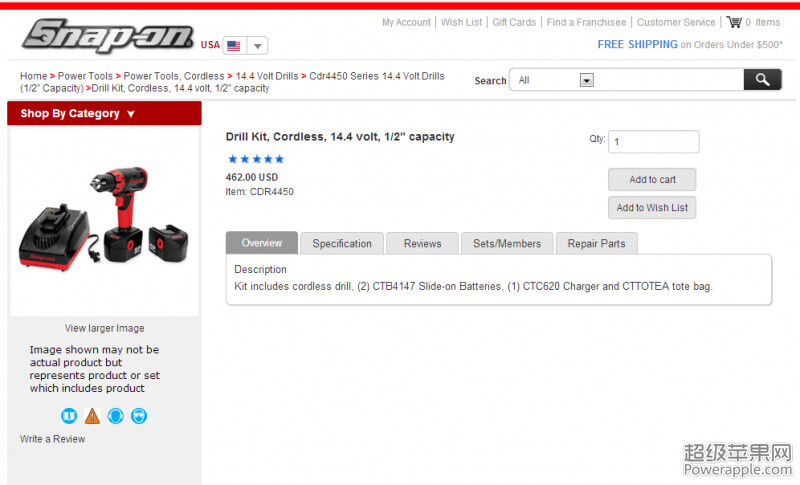This screenshot has height=485, width=800.
Task: Select the Overview tab
Action: tap(262, 243)
